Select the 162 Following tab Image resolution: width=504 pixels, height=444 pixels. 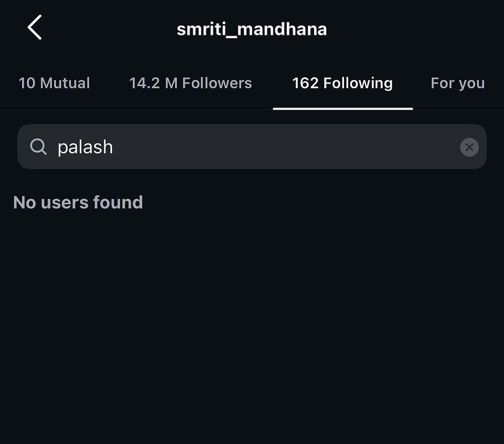342,83
